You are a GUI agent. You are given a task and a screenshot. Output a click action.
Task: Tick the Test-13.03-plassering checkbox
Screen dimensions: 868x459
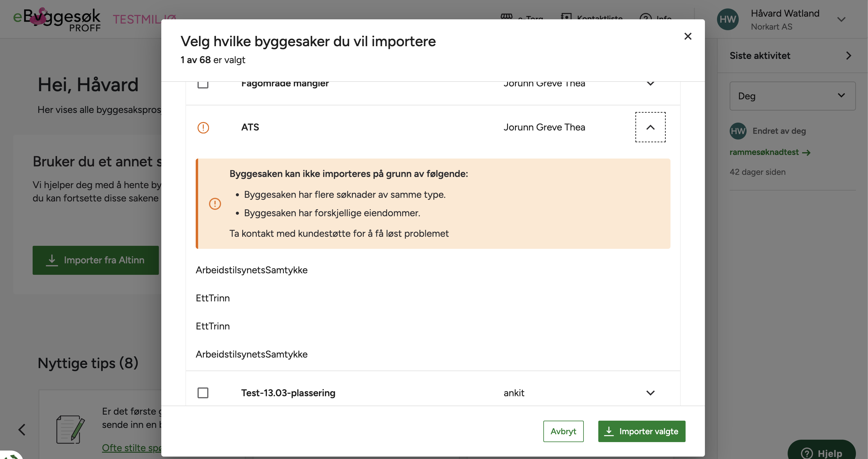203,393
